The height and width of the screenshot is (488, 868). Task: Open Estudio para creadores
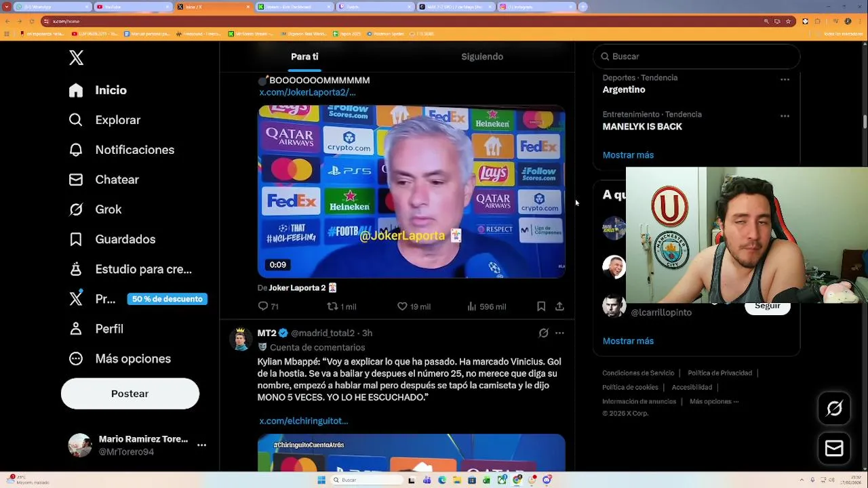coord(131,269)
